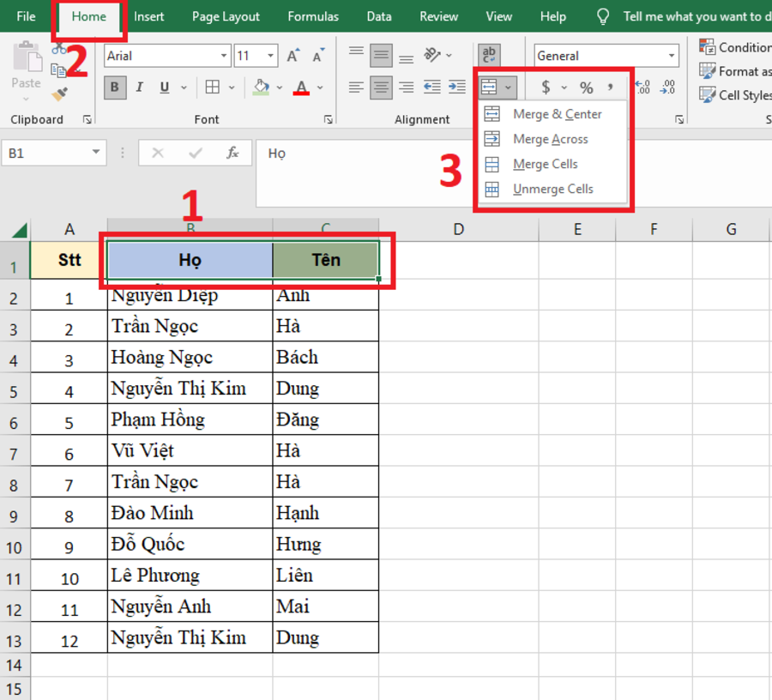Open the View tab
This screenshot has width=772, height=700.
(x=498, y=17)
